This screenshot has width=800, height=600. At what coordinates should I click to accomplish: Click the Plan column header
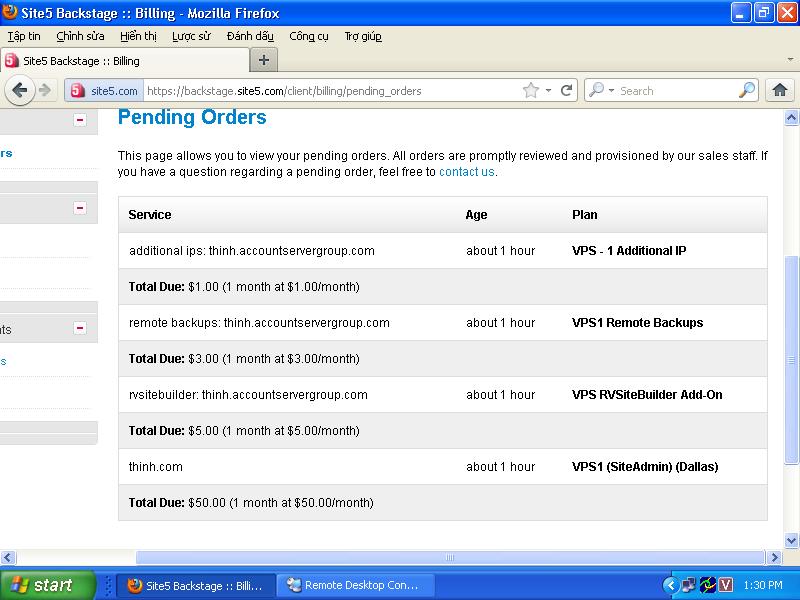point(584,215)
